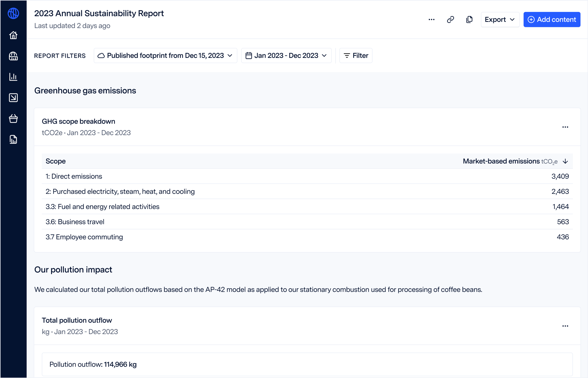This screenshot has height=378, width=588.
Task: Expand the Export dropdown
Action: [x=499, y=19]
